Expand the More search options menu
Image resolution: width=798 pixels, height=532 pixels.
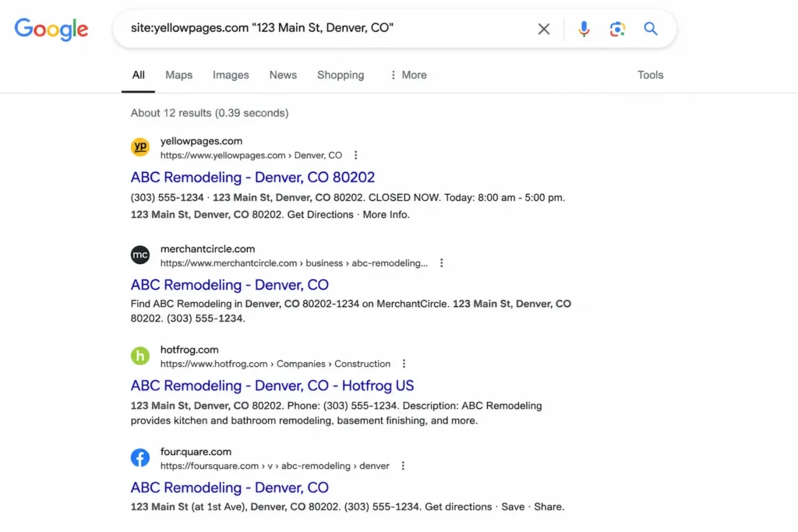(x=408, y=75)
